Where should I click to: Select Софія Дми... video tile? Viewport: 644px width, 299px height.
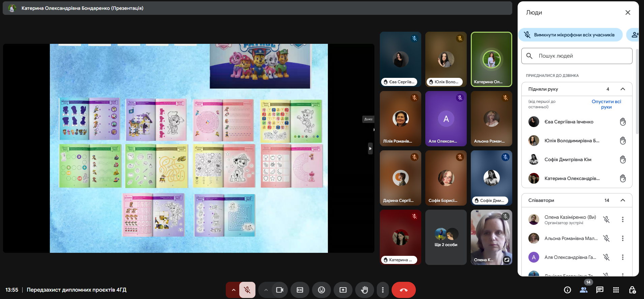pyautogui.click(x=491, y=178)
